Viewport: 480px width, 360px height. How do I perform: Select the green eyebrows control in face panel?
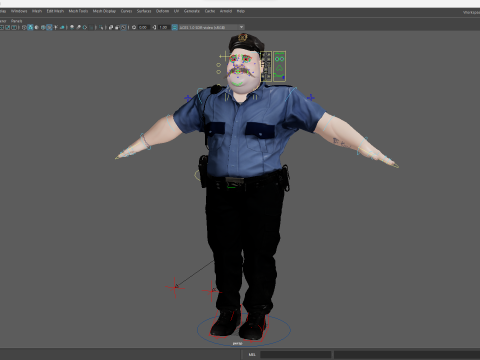point(279,53)
